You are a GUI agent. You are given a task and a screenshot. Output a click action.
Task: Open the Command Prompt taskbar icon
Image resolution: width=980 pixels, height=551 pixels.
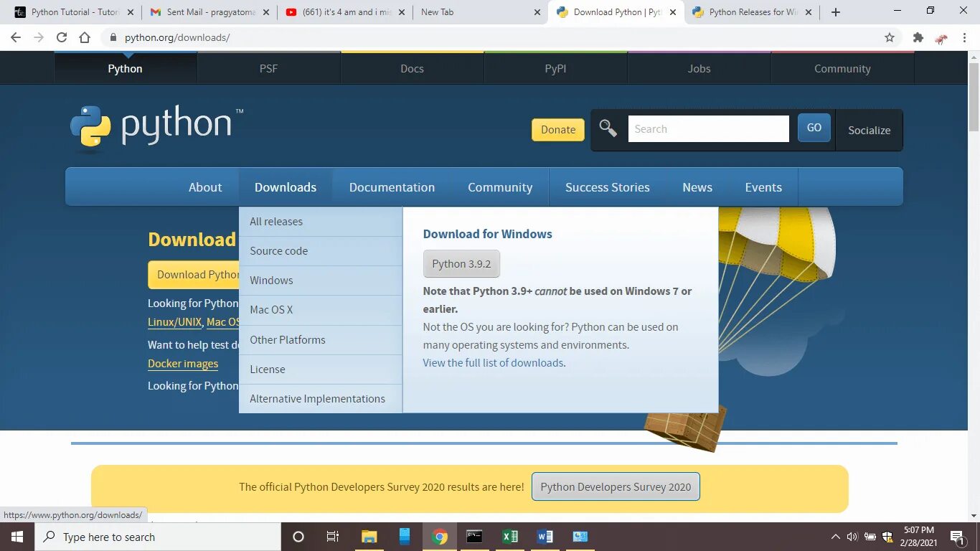coord(474,537)
